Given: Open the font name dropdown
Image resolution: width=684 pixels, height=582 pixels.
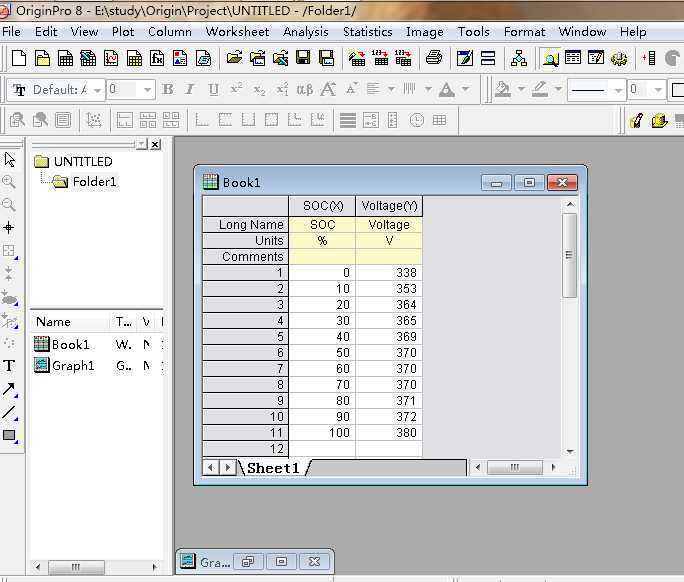Looking at the screenshot, I should coord(97,90).
